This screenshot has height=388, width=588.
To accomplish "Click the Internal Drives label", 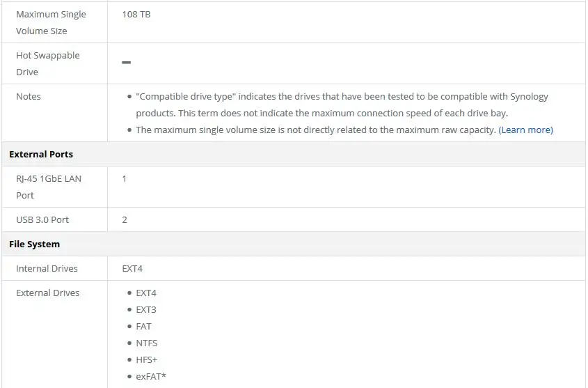I will (47, 268).
